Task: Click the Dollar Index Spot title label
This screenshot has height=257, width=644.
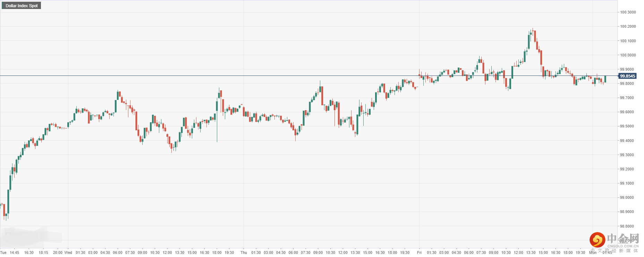Action: 22,6
